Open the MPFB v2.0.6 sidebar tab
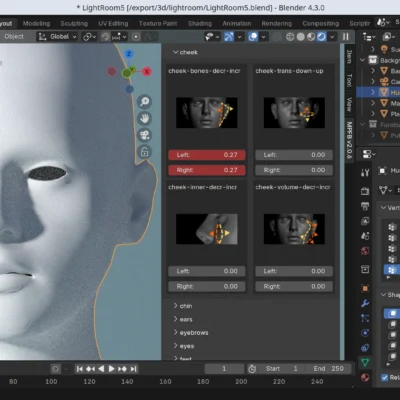Screen dimensions: 400x400 349,140
